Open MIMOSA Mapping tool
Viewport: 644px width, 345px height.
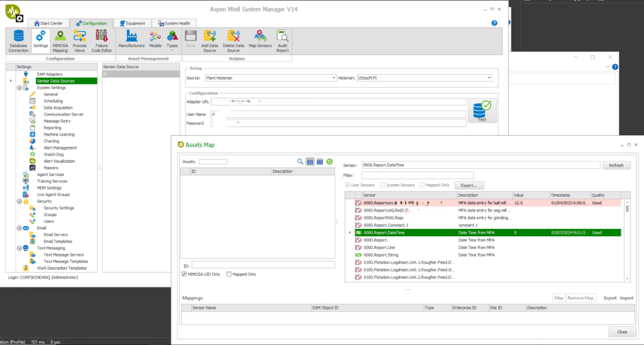click(x=60, y=41)
